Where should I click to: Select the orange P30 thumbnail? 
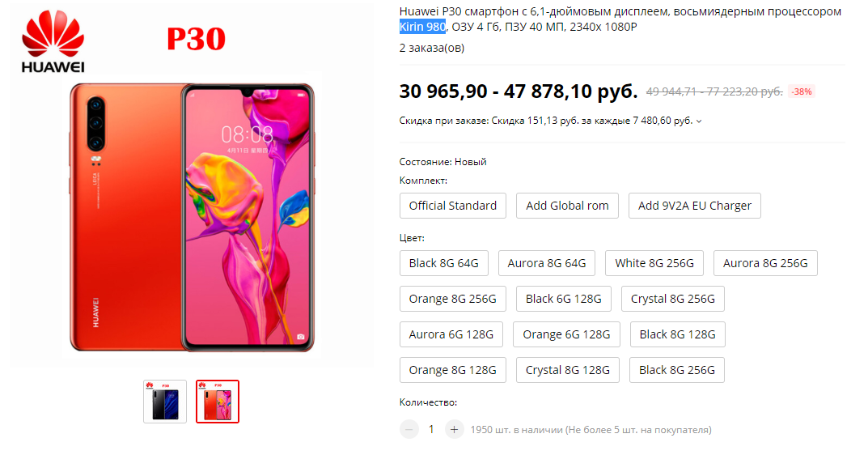pyautogui.click(x=218, y=402)
